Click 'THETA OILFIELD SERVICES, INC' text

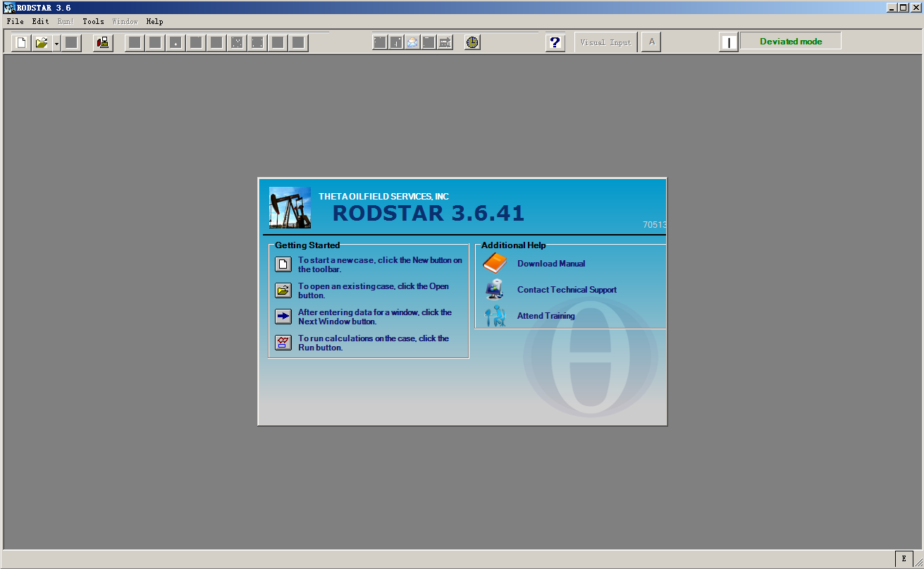coord(383,197)
